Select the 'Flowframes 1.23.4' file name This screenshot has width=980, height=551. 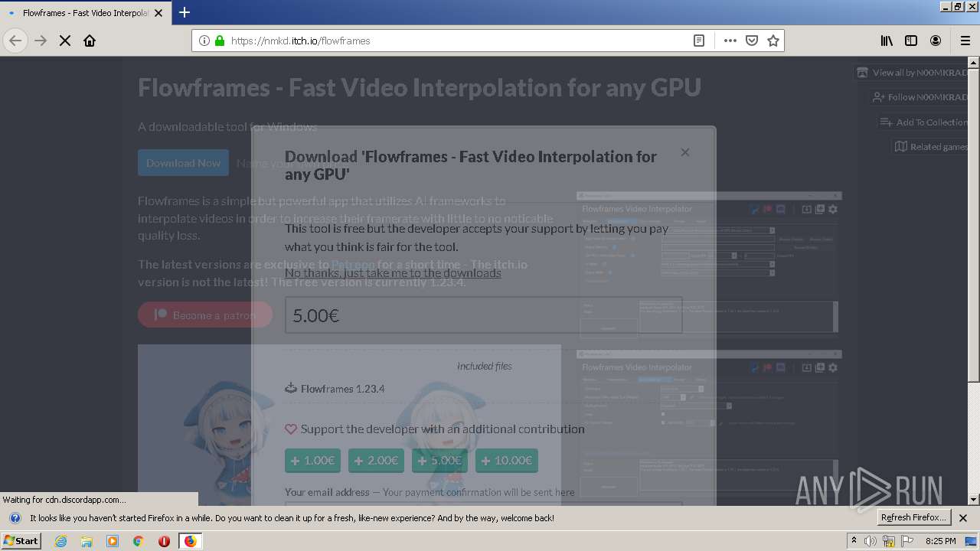tap(343, 389)
